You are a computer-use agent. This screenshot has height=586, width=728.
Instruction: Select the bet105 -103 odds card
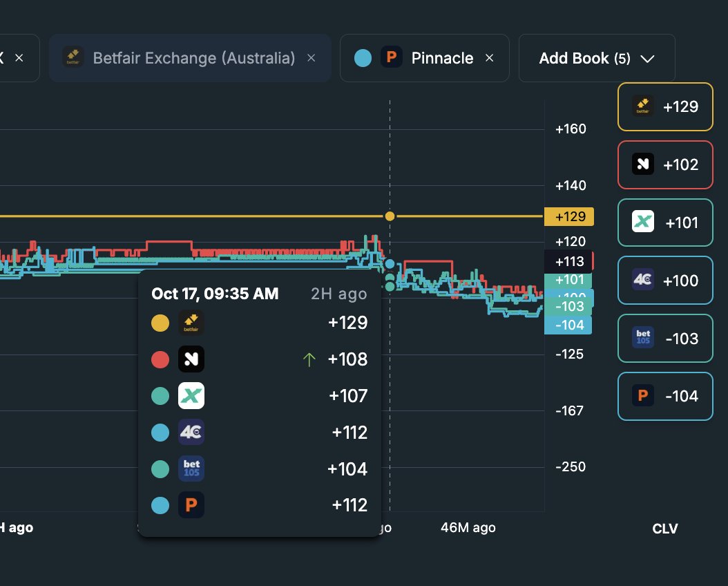665,339
